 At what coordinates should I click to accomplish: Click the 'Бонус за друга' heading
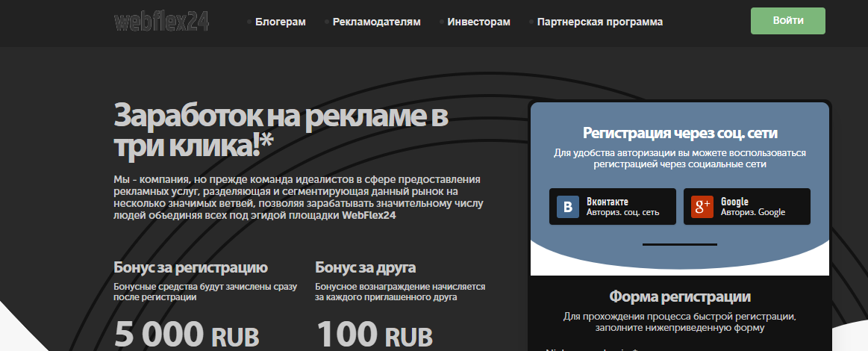(366, 268)
